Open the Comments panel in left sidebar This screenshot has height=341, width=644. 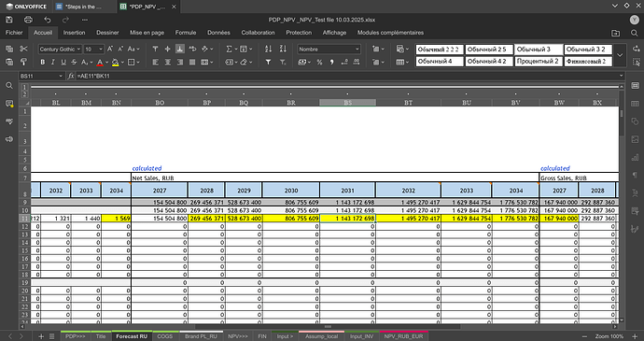click(x=9, y=104)
